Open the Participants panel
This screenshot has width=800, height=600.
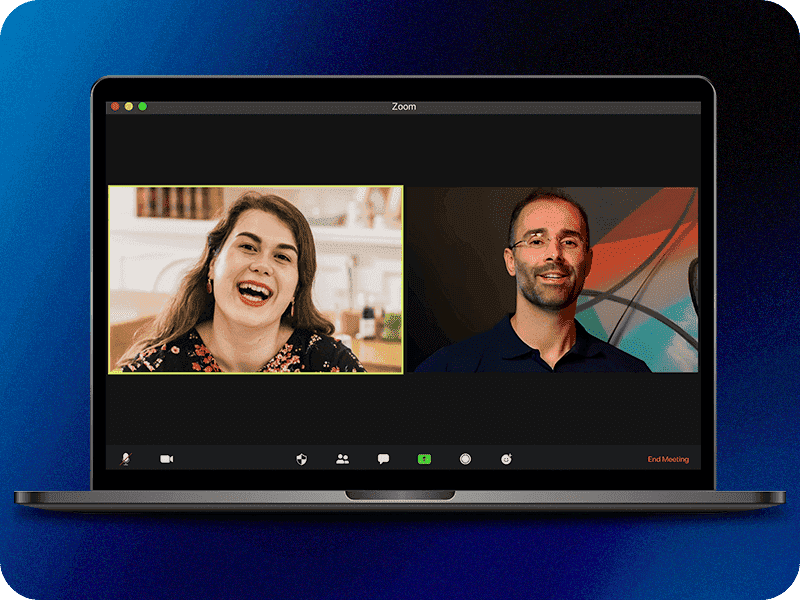342,459
